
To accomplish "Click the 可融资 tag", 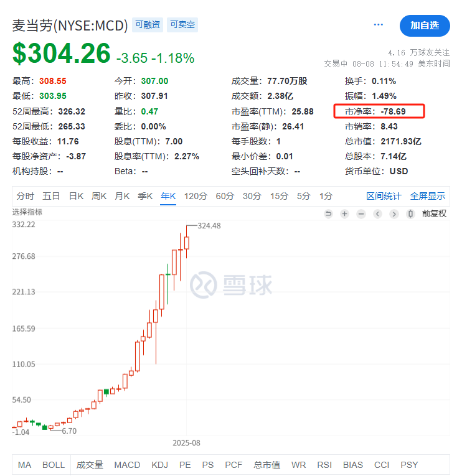I will tap(148, 25).
